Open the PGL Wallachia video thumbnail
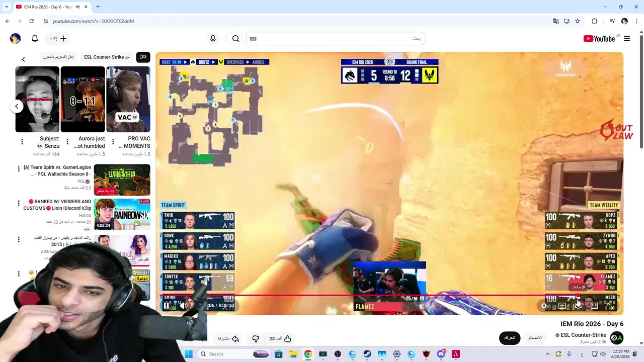Screen dimensions: 644x362 point(122,180)
